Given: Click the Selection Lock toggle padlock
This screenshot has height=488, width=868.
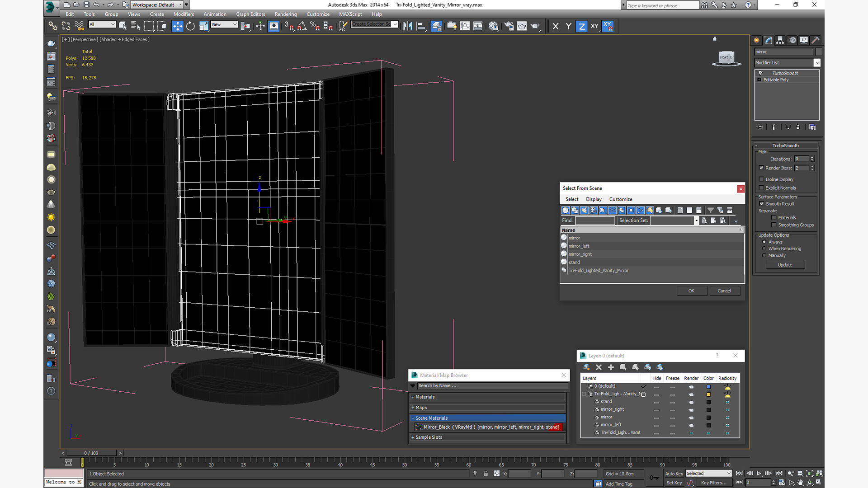Looking at the screenshot, I should 486,474.
